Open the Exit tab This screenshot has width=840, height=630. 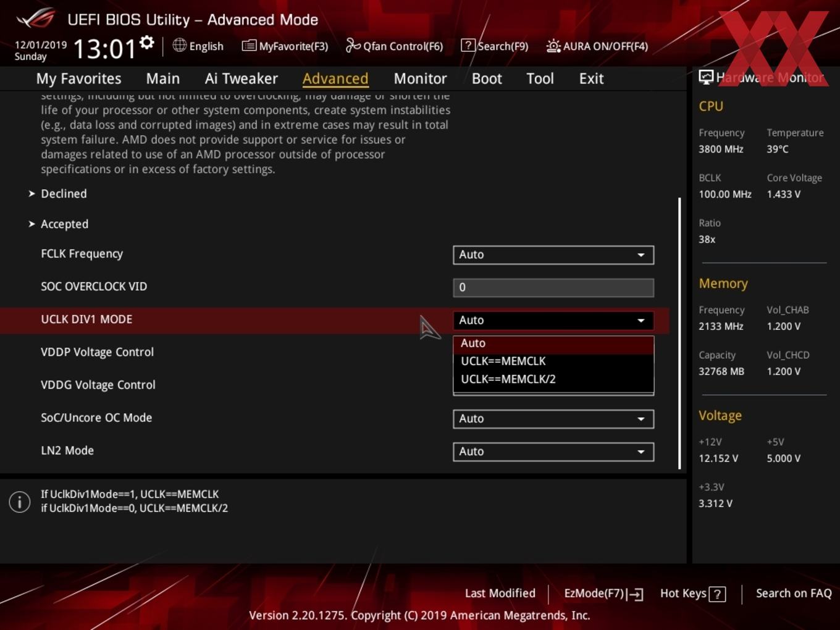pyautogui.click(x=591, y=78)
